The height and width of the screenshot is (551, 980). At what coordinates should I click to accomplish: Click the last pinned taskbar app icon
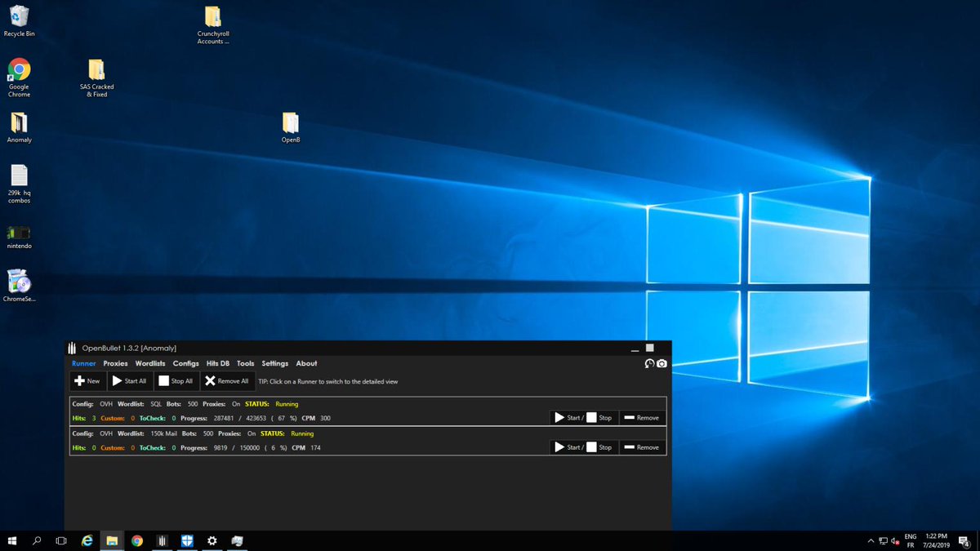pyautogui.click(x=237, y=540)
